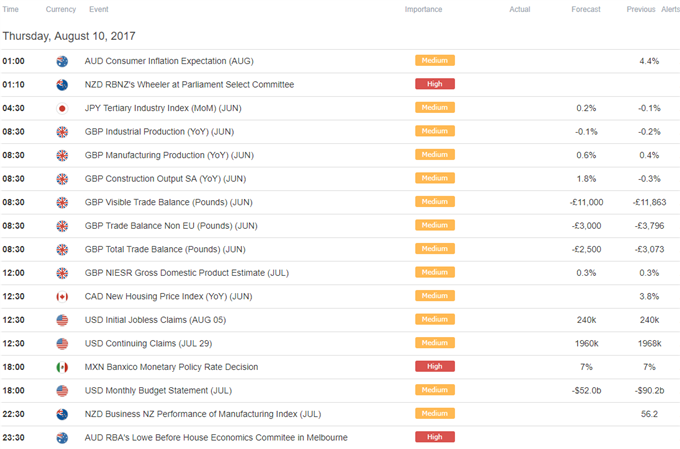This screenshot has height=449, width=680.
Task: Open USD Continuing Claims (JUL 29) event
Action: [x=148, y=344]
